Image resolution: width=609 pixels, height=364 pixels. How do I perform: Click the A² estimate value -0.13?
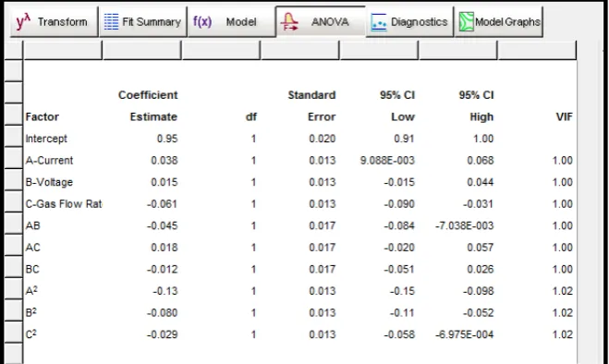tap(165, 291)
